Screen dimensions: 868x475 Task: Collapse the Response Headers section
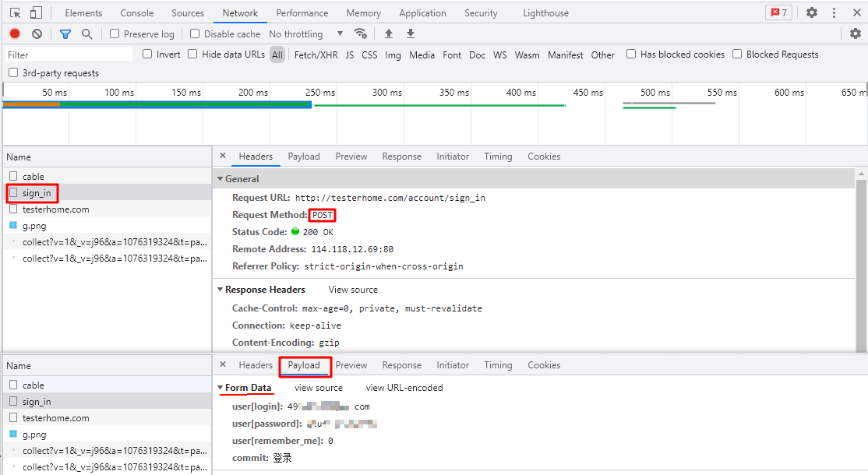pos(220,290)
